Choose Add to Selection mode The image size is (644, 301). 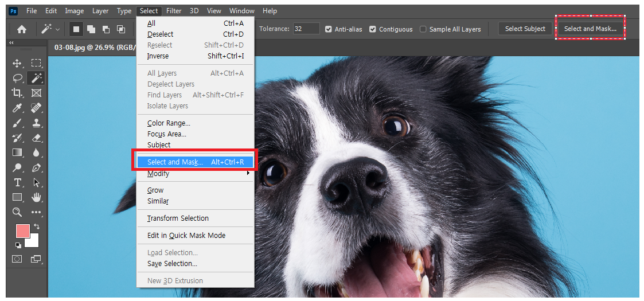pos(91,29)
